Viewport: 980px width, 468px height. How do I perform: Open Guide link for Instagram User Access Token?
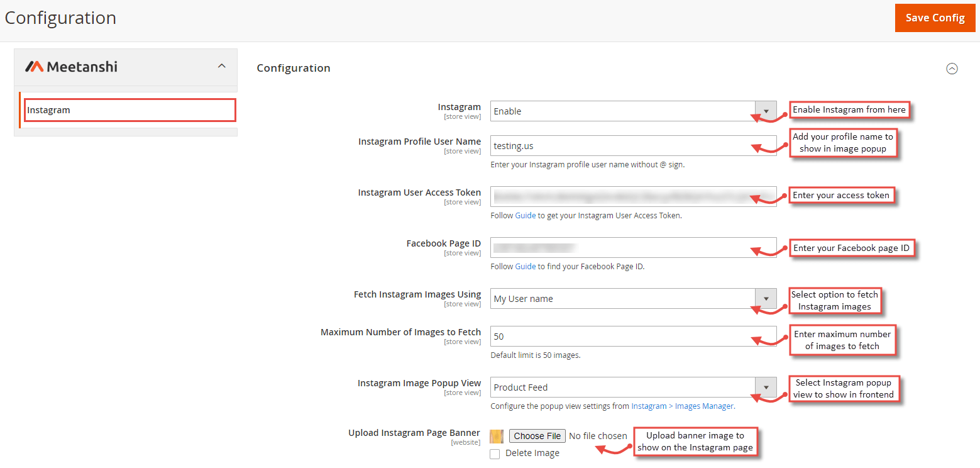[526, 215]
